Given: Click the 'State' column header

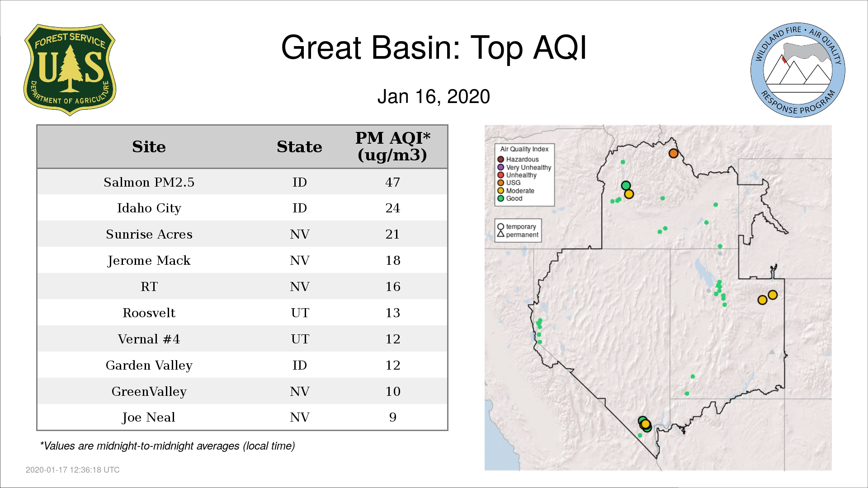Looking at the screenshot, I should [x=299, y=147].
